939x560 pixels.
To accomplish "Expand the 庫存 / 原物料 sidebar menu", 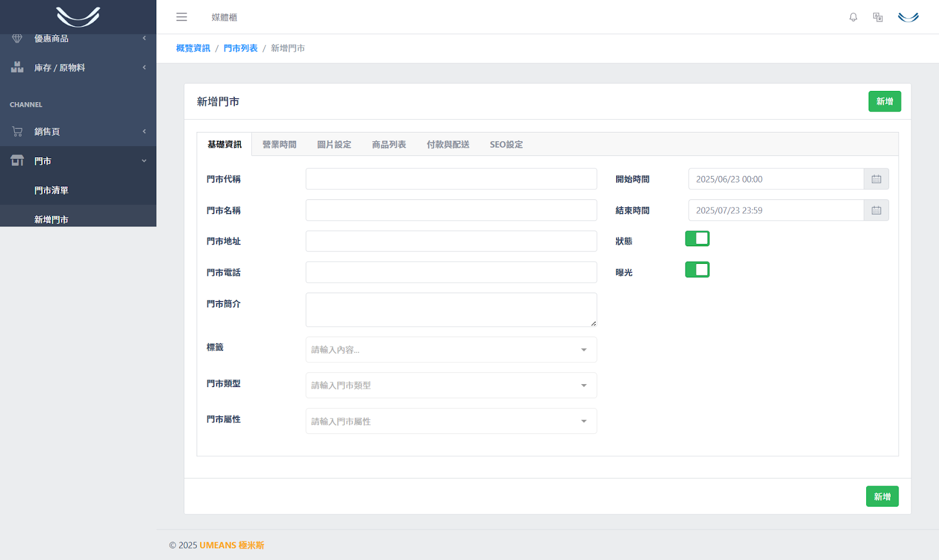I will (78, 67).
